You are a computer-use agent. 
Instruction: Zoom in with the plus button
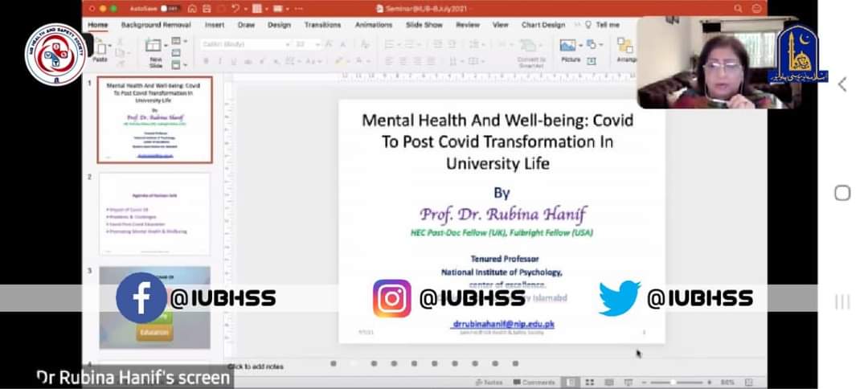(x=710, y=383)
